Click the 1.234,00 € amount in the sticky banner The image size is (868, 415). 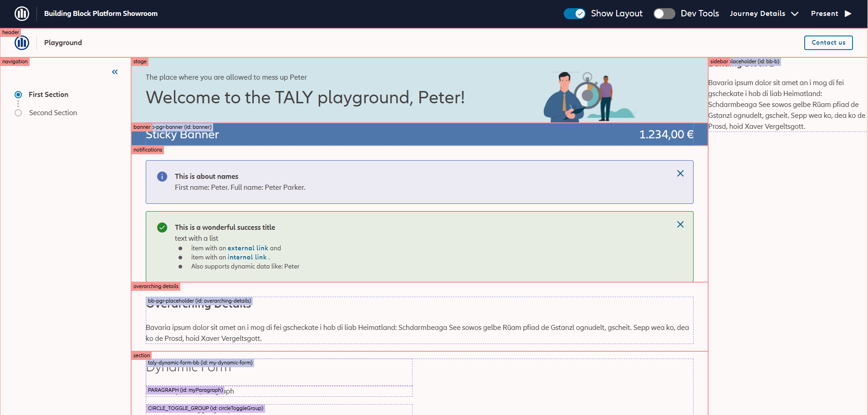coord(666,135)
